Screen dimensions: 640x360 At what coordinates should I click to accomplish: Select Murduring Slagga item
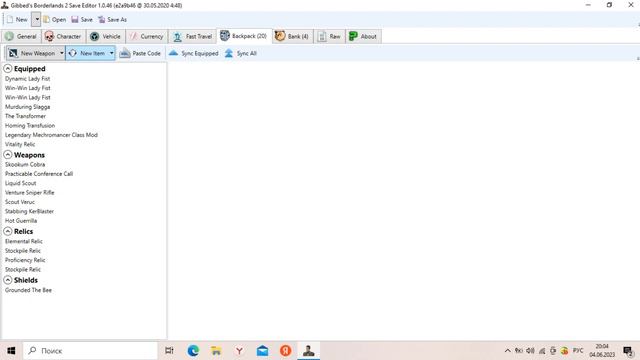click(27, 107)
